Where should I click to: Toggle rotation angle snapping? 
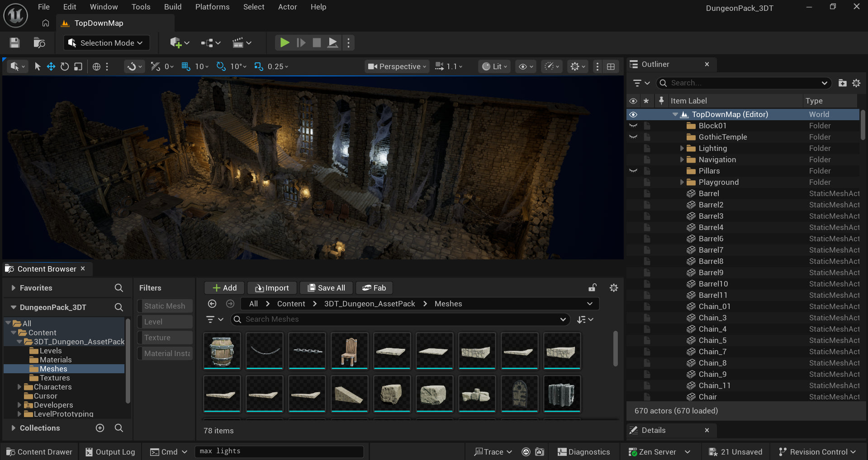click(x=221, y=66)
